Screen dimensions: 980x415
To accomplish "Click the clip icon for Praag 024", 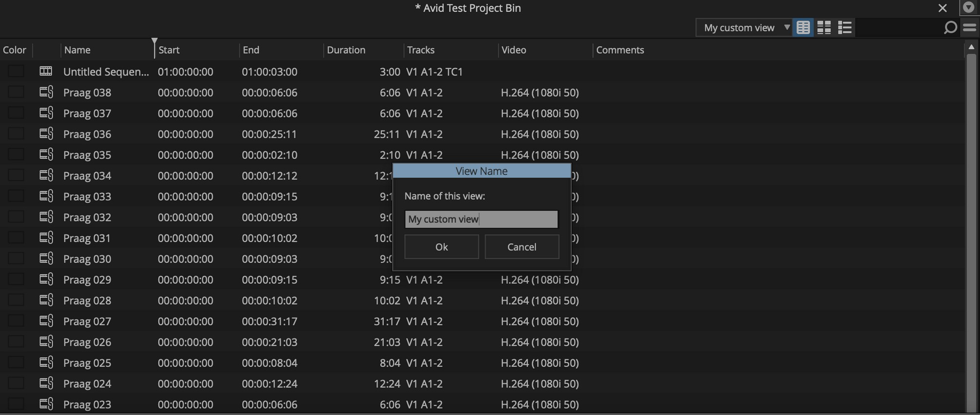I will pyautogui.click(x=46, y=383).
